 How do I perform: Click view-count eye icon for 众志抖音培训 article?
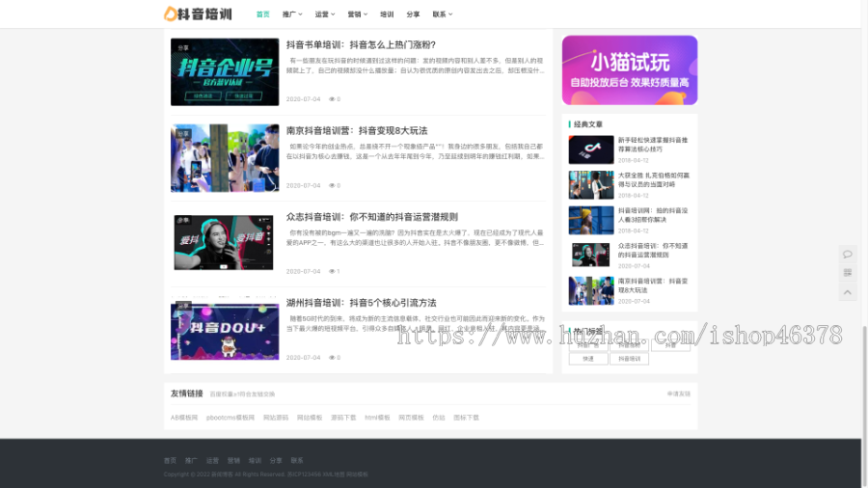click(x=332, y=271)
